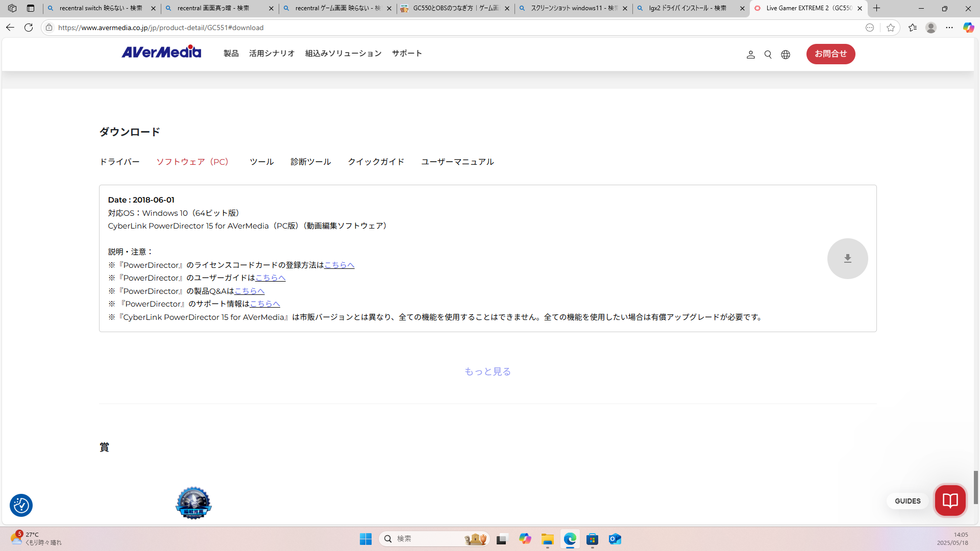Open 活用シナリオ navigation menu
The width and height of the screenshot is (980, 551).
pos(272,54)
